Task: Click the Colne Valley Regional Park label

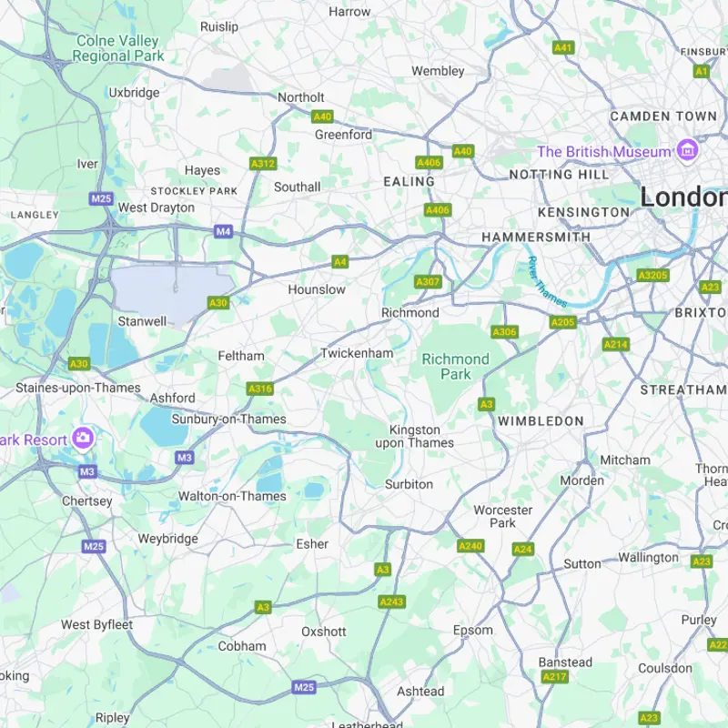Action: [x=118, y=48]
